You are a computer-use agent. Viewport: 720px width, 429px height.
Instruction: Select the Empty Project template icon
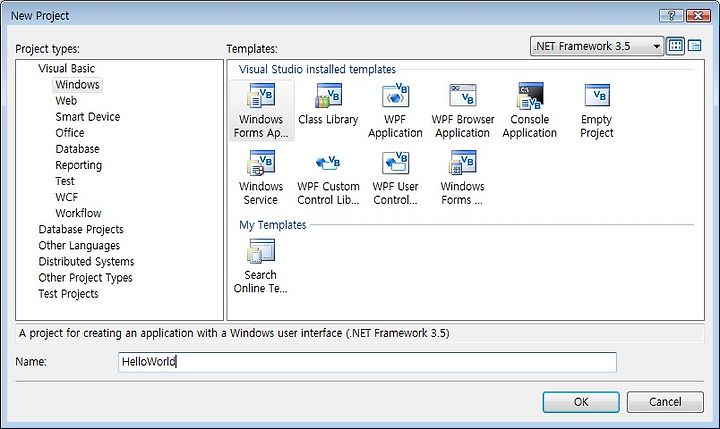click(x=596, y=96)
